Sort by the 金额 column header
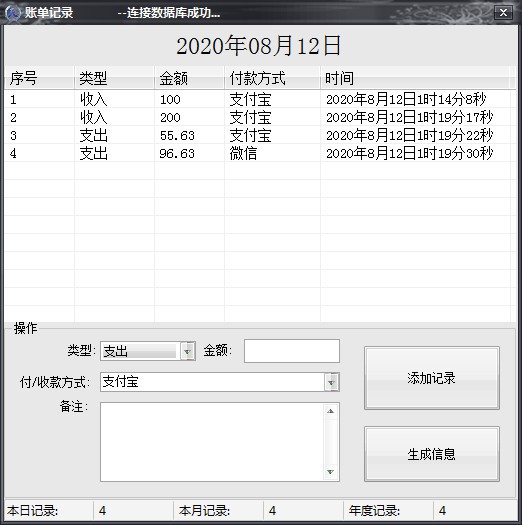Viewport: 522px width, 525px height. click(x=189, y=78)
